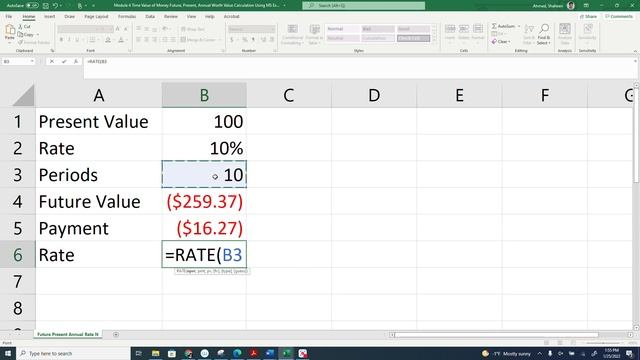Toggle Bold formatting

tap(61, 40)
